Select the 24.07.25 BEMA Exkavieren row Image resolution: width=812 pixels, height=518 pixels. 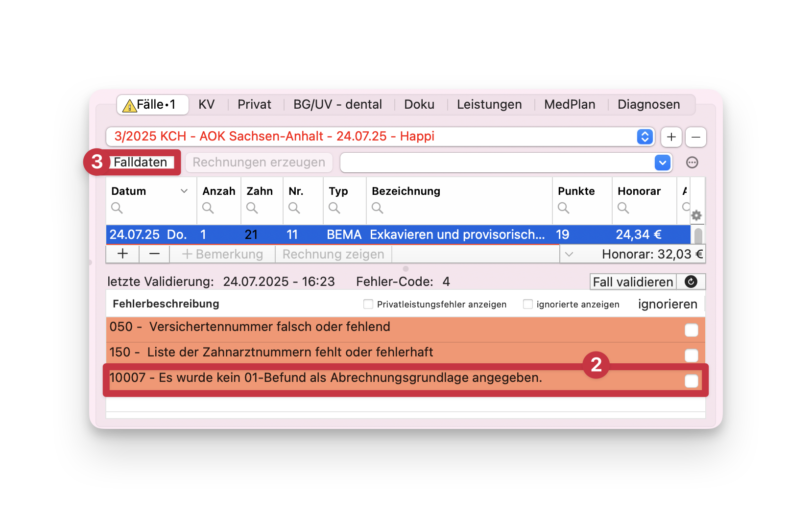point(398,235)
